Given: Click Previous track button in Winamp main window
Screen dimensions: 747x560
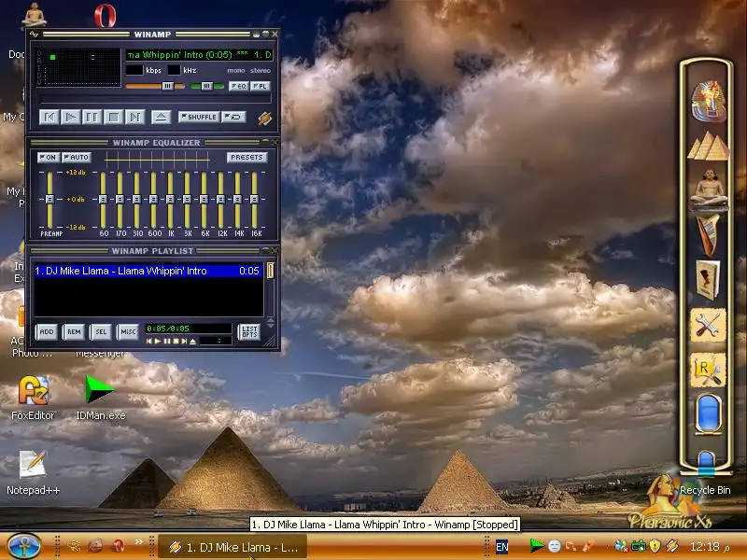Looking at the screenshot, I should pyautogui.click(x=49, y=118).
